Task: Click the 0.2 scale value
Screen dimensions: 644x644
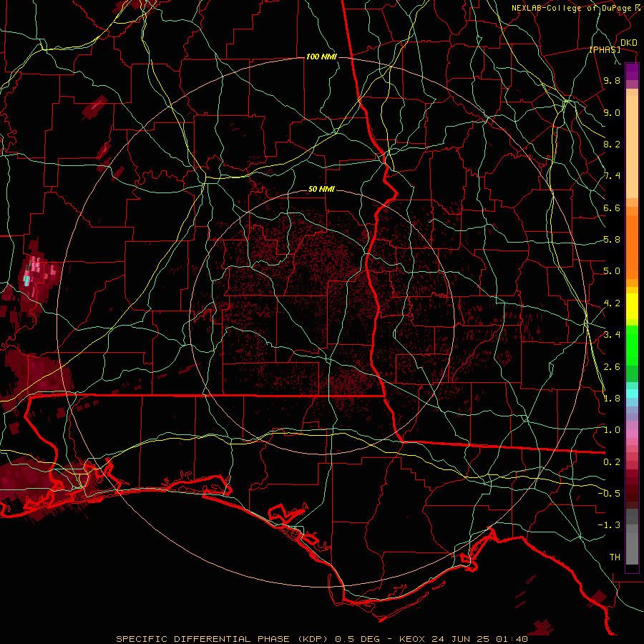Action: (612, 462)
